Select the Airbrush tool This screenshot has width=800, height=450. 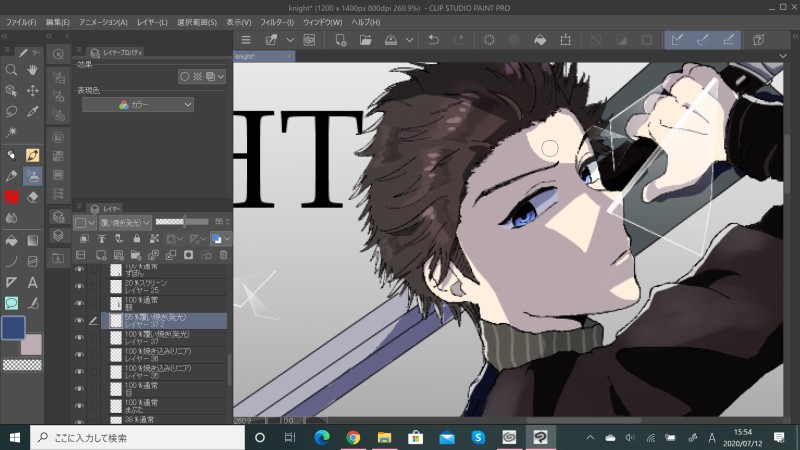33,176
